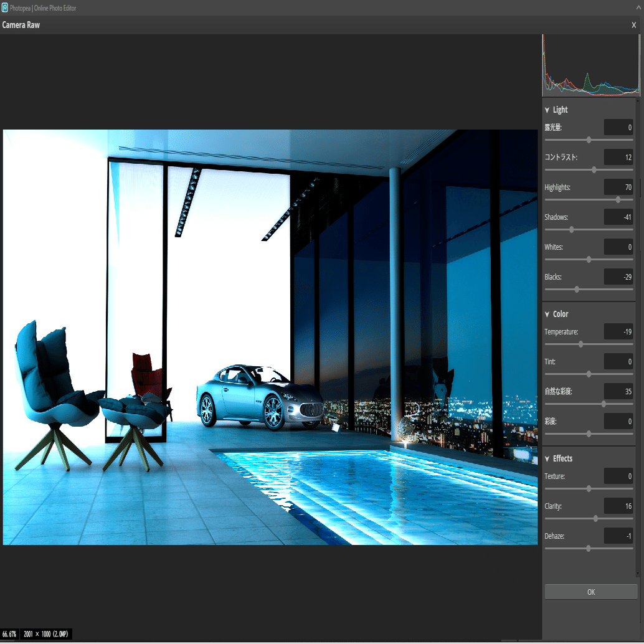Image resolution: width=644 pixels, height=644 pixels.
Task: Click the Color section heading
Action: pos(561,314)
